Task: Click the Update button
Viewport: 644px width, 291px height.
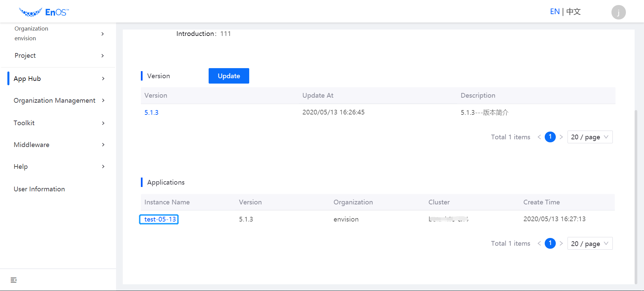Action: (229, 76)
